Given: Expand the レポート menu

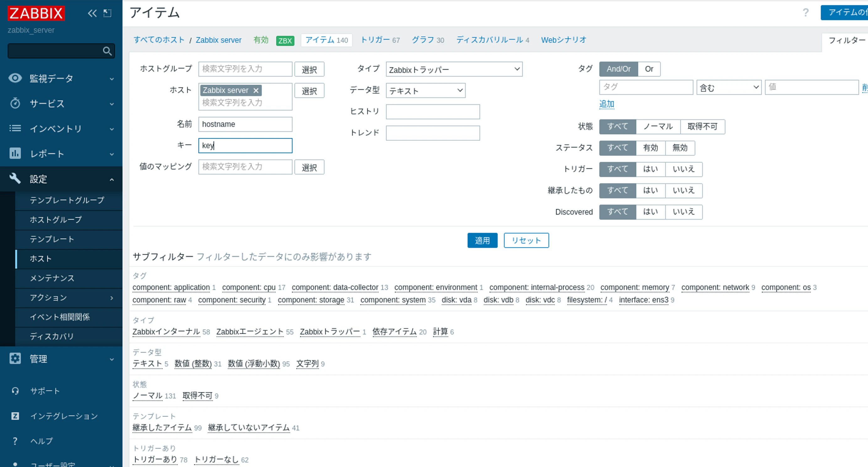Looking at the screenshot, I should coord(112,154).
